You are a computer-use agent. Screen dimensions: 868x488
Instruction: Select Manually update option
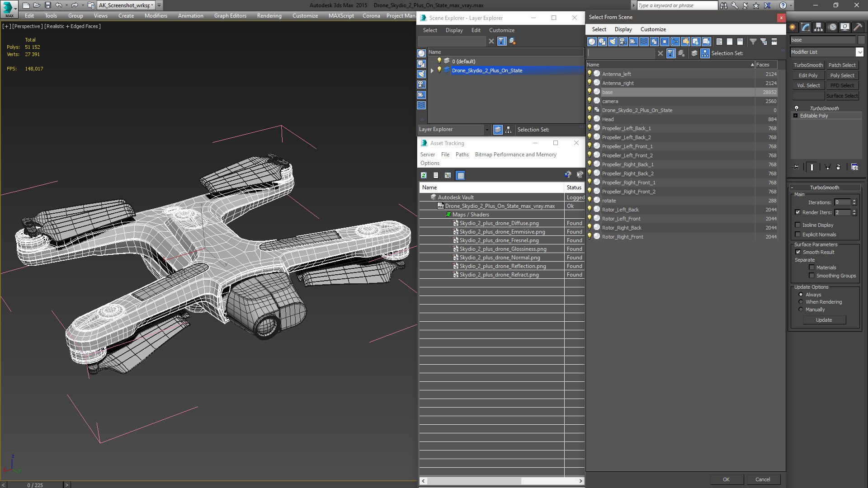pos(801,310)
